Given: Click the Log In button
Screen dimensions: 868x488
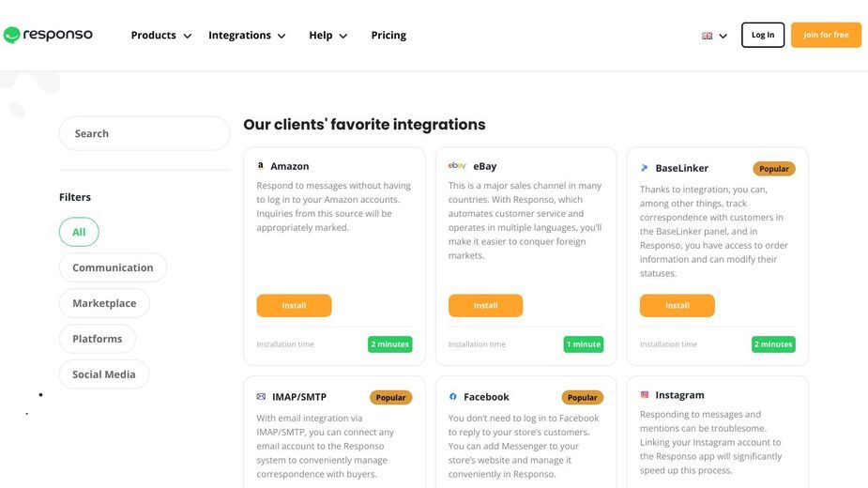Looking at the screenshot, I should pyautogui.click(x=763, y=35).
